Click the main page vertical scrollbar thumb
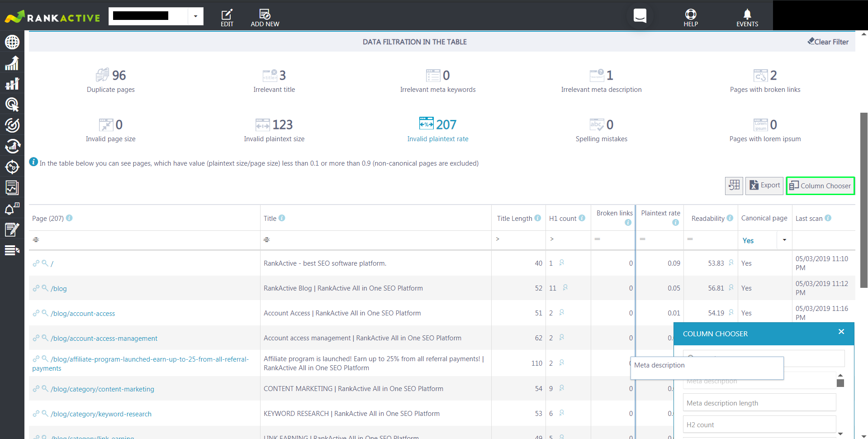The height and width of the screenshot is (439, 868). tap(864, 200)
